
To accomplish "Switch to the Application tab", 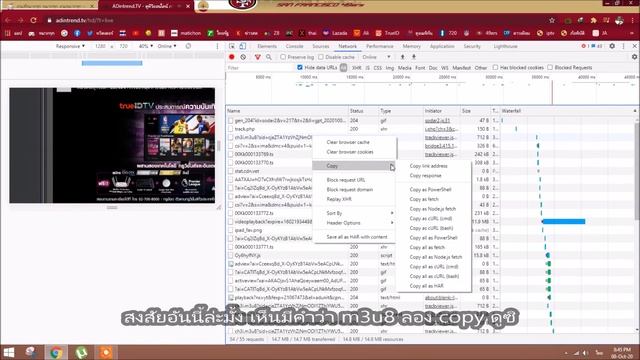I will point(442,47).
